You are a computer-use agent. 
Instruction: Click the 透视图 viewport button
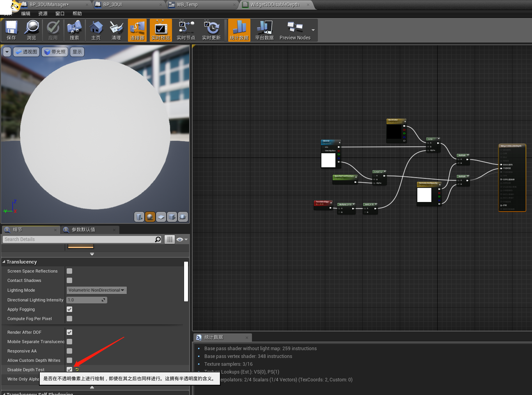26,51
